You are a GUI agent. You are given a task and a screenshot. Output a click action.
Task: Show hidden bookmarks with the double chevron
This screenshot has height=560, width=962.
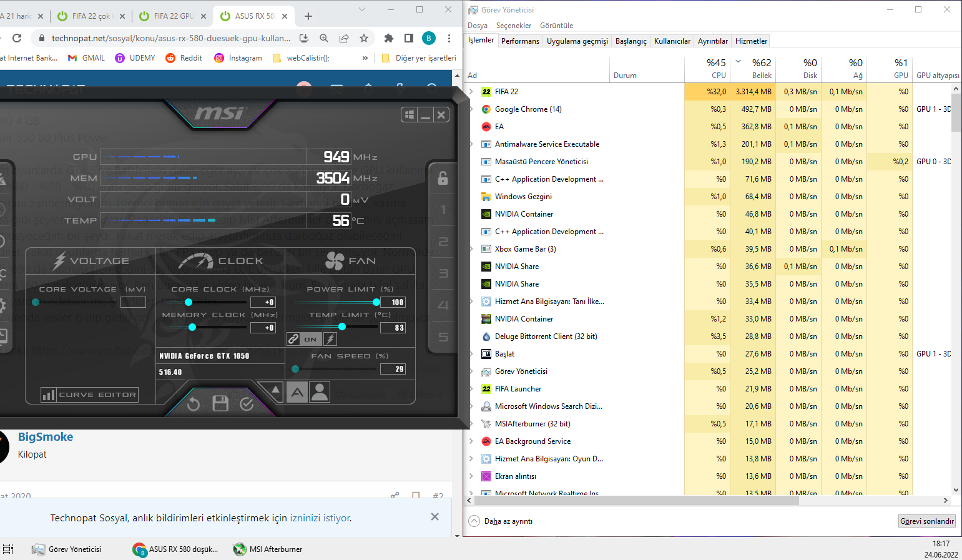click(365, 58)
